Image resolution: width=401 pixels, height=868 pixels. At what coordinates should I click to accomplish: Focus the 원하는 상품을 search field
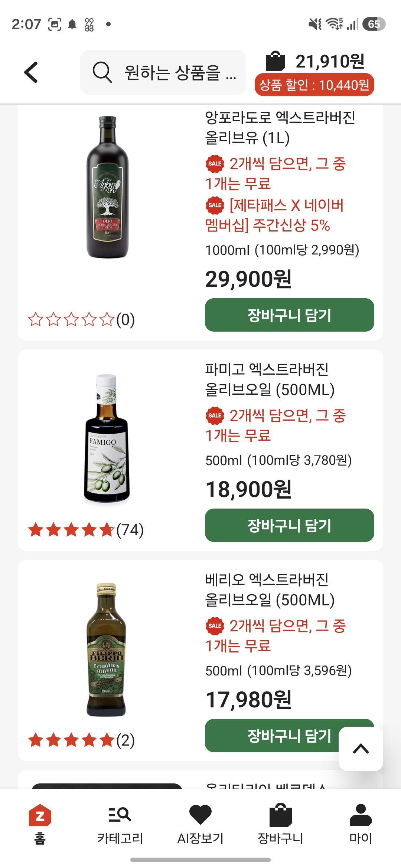[x=163, y=72]
